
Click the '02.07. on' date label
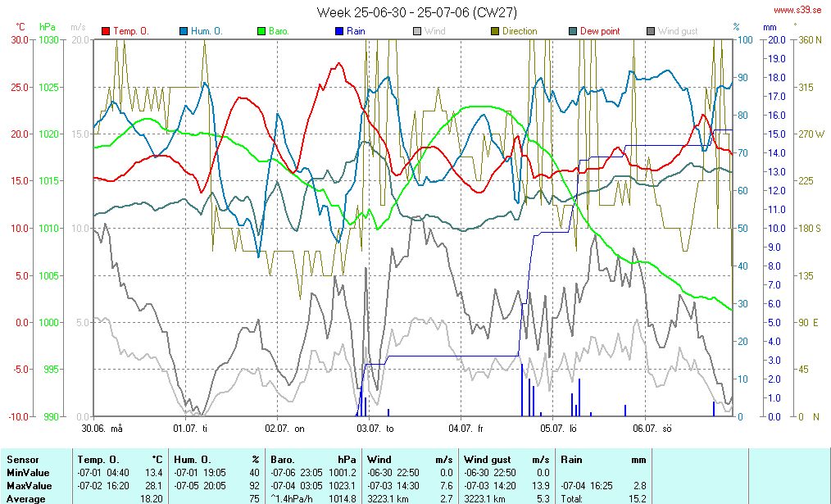click(x=285, y=429)
